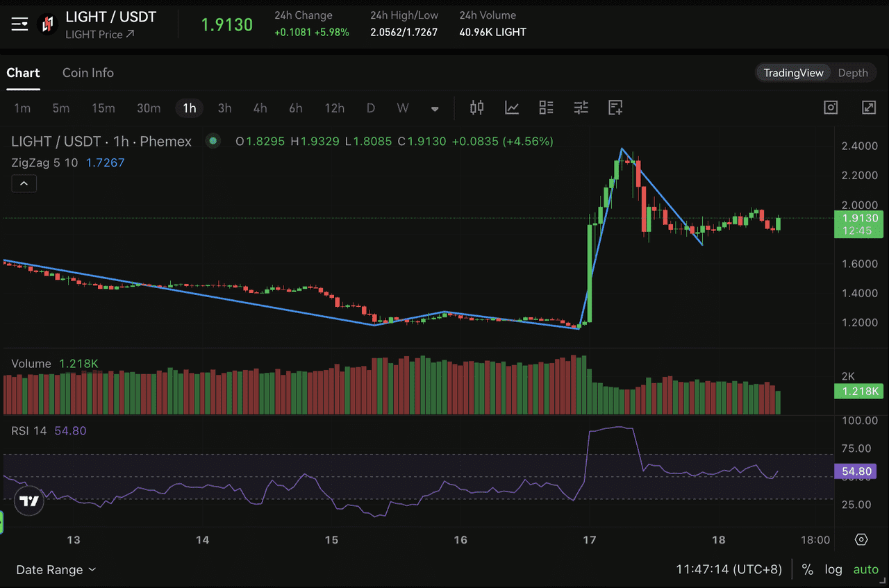This screenshot has height=588, width=889.
Task: Switch to the Coin Info tab
Action: (88, 73)
